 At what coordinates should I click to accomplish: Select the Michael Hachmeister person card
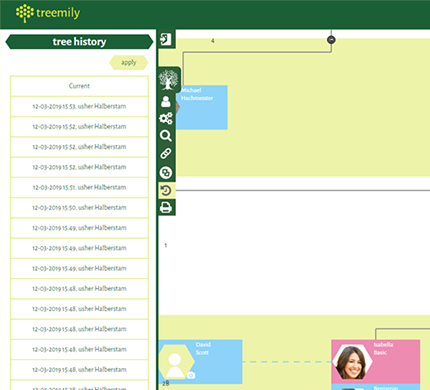(x=202, y=107)
